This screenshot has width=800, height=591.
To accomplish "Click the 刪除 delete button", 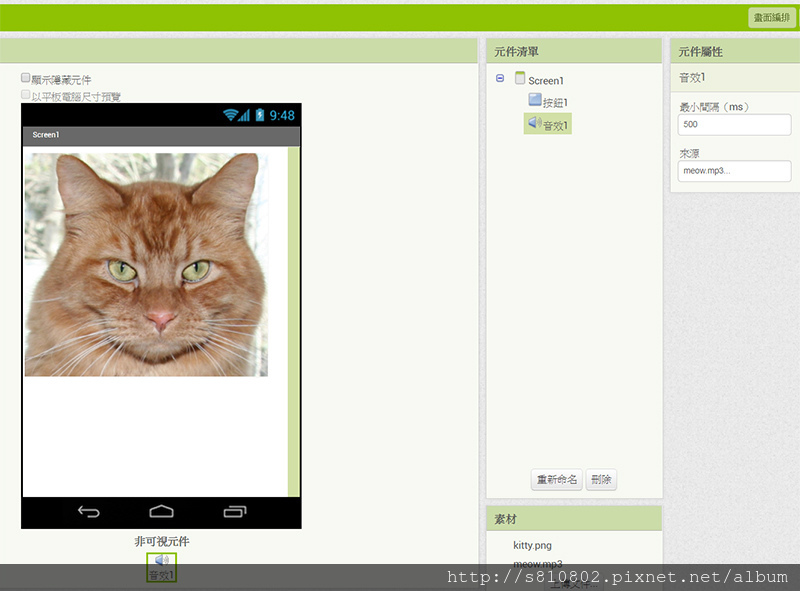I will [601, 480].
